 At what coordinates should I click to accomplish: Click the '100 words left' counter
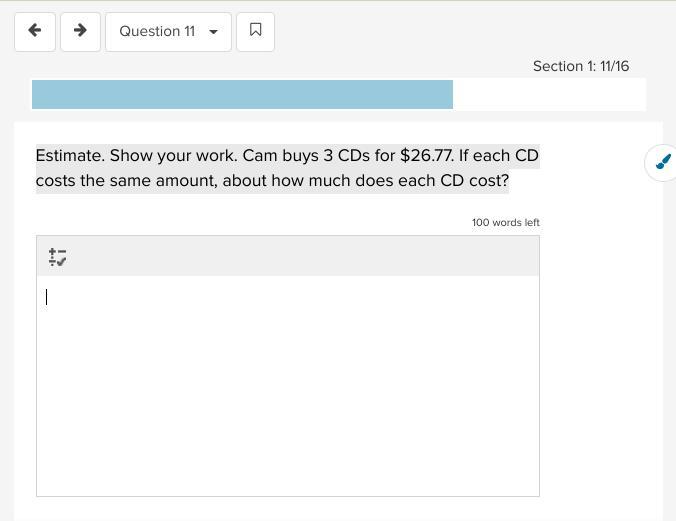505,222
